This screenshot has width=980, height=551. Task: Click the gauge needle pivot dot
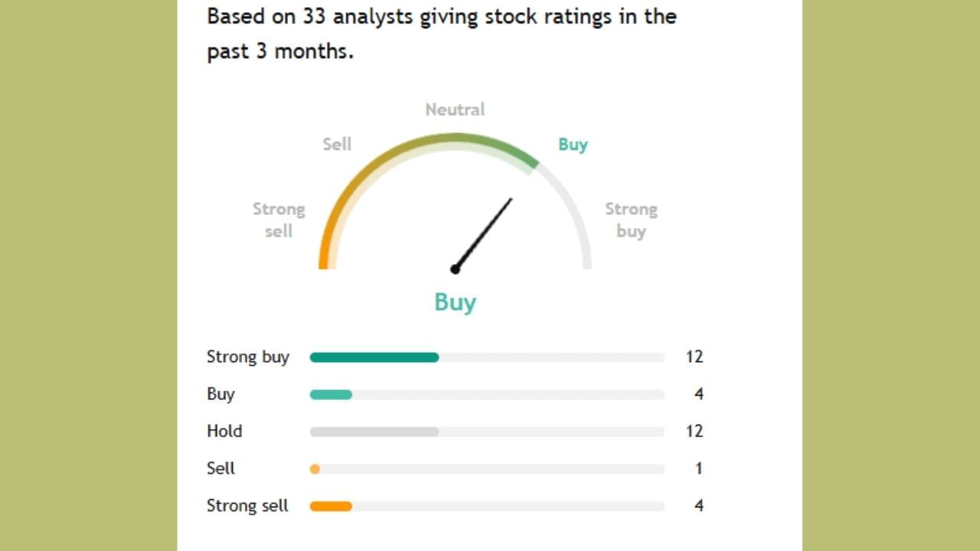455,269
